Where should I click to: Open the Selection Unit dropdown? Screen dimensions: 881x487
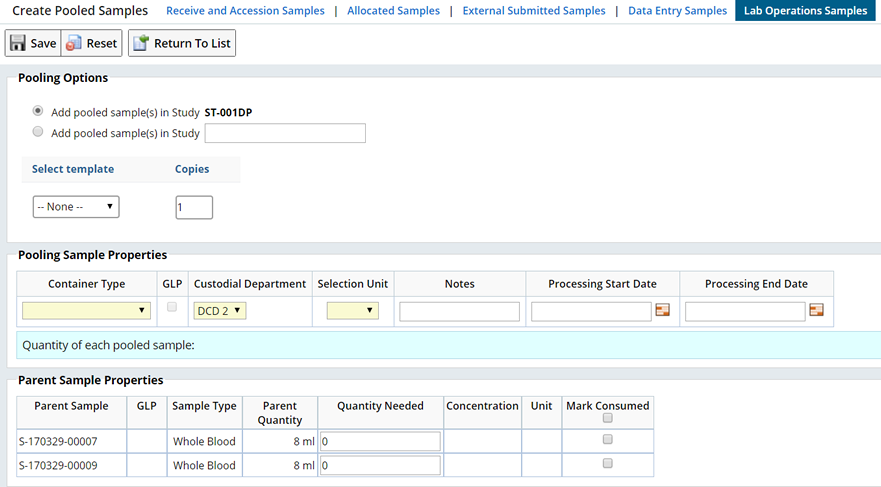pyautogui.click(x=353, y=311)
